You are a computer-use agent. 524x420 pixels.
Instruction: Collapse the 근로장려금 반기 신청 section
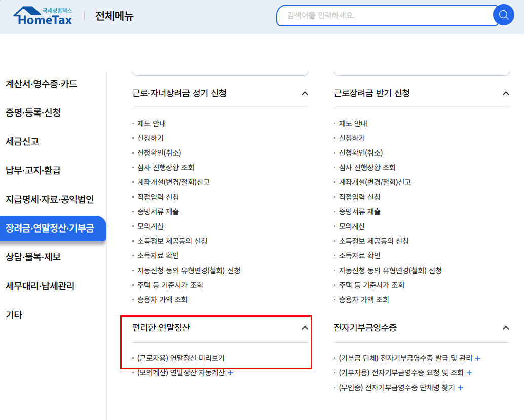tap(505, 93)
